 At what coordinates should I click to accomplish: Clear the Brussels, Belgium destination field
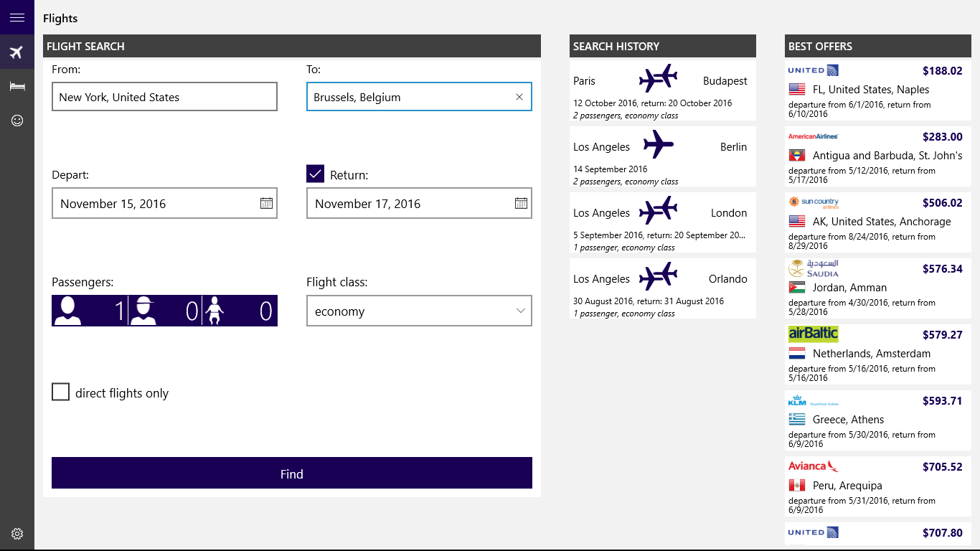coord(519,97)
